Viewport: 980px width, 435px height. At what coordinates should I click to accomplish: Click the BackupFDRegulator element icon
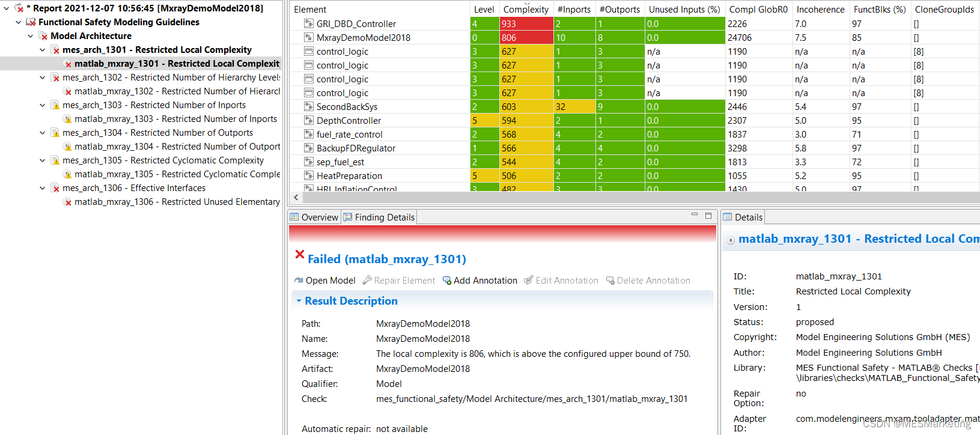click(309, 148)
